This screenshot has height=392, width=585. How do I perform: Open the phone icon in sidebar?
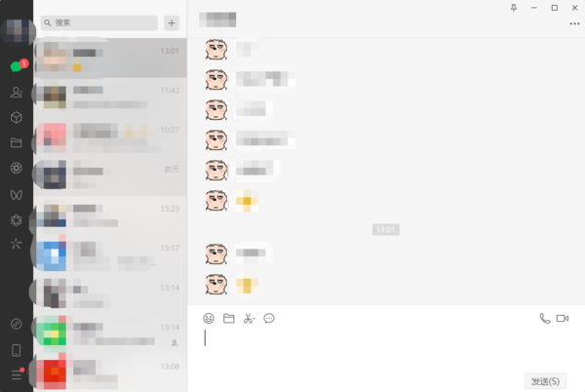(16, 350)
